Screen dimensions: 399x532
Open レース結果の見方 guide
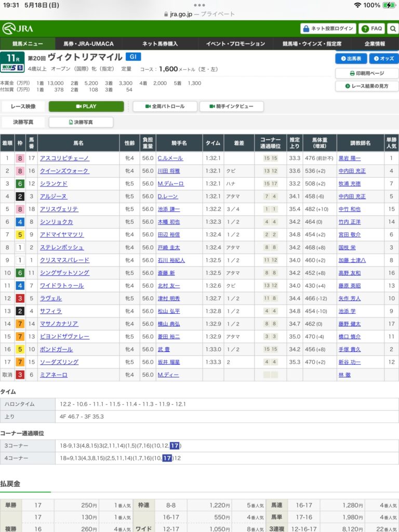pyautogui.click(x=367, y=86)
